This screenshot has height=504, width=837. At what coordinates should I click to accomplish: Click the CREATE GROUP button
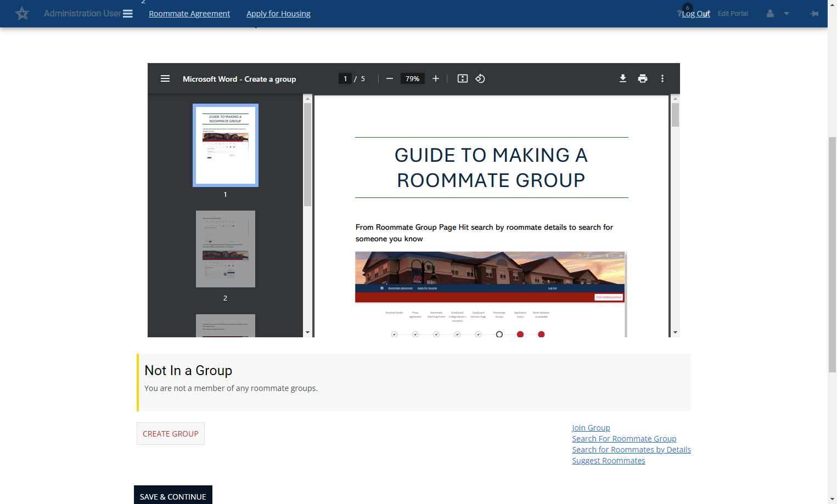click(171, 433)
